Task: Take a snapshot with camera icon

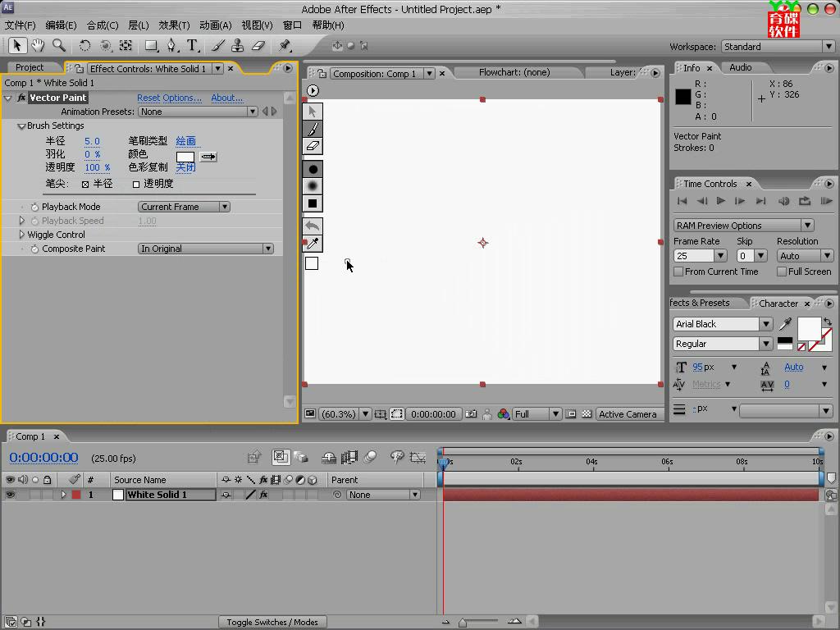Action: click(471, 414)
